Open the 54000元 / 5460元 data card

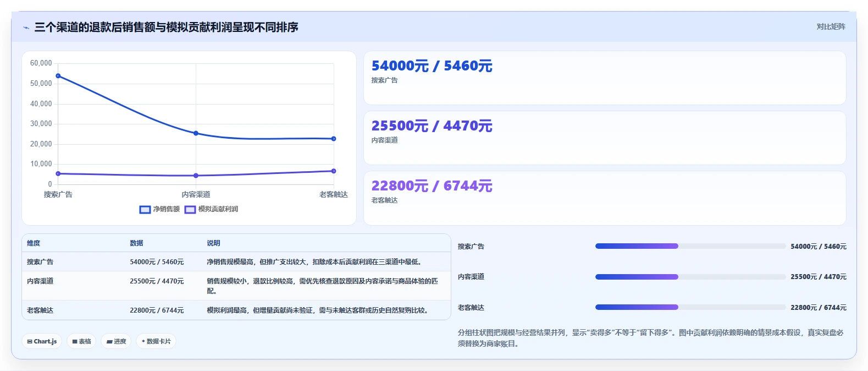605,78
